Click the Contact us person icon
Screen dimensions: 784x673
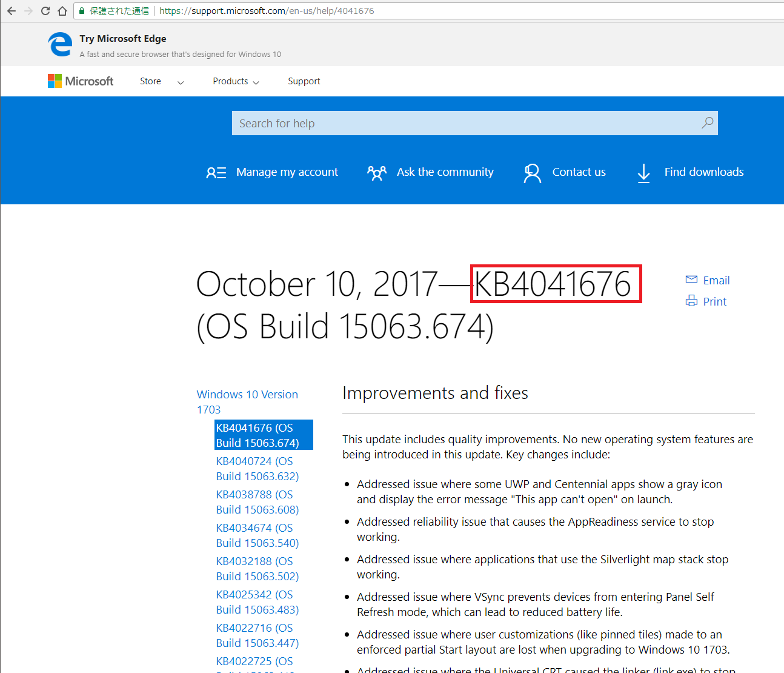click(x=533, y=173)
